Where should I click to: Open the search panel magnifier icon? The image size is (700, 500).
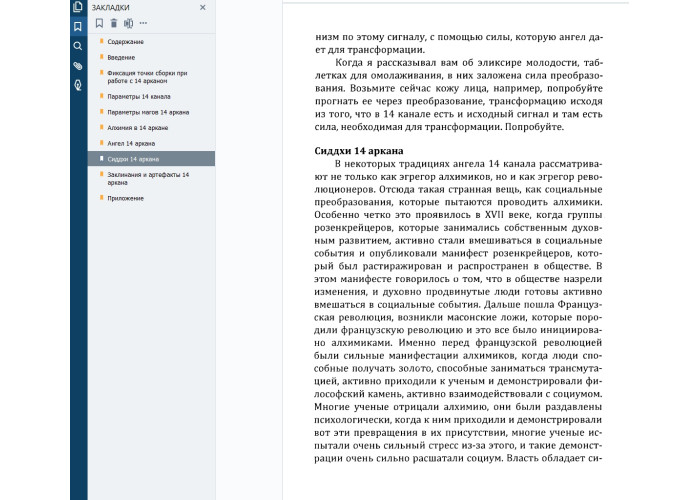click(x=77, y=46)
